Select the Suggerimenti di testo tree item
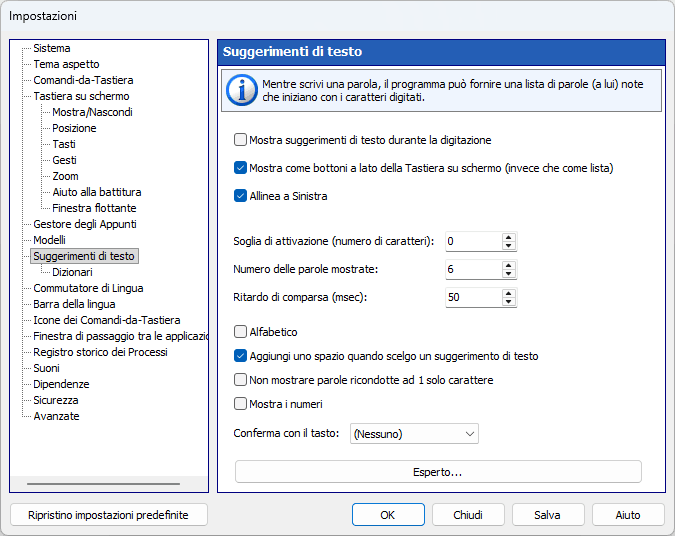The image size is (675, 536). (84, 256)
